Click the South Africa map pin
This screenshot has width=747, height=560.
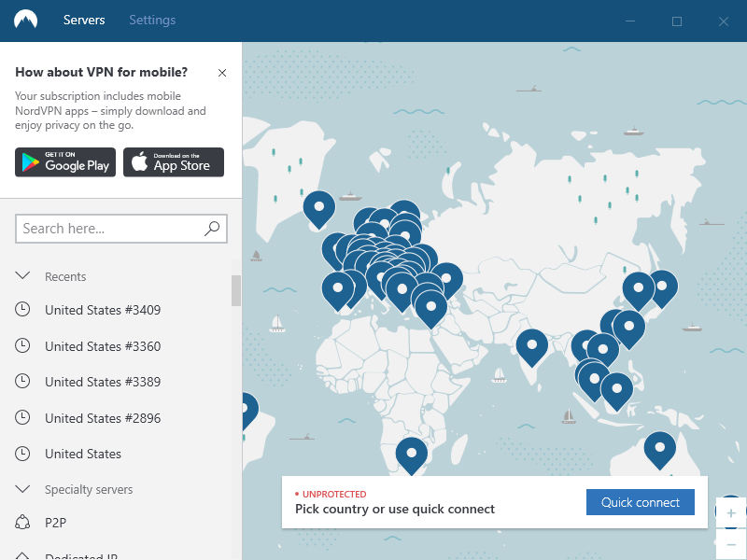pyautogui.click(x=411, y=455)
